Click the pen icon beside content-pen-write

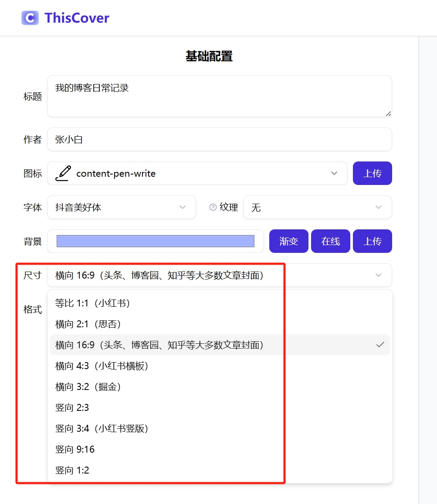click(x=62, y=173)
